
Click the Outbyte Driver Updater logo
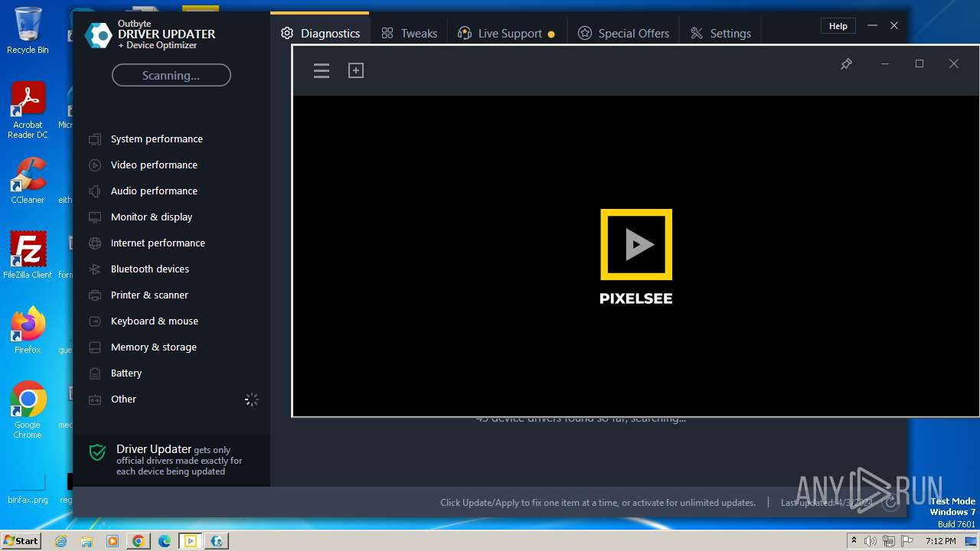pos(99,35)
